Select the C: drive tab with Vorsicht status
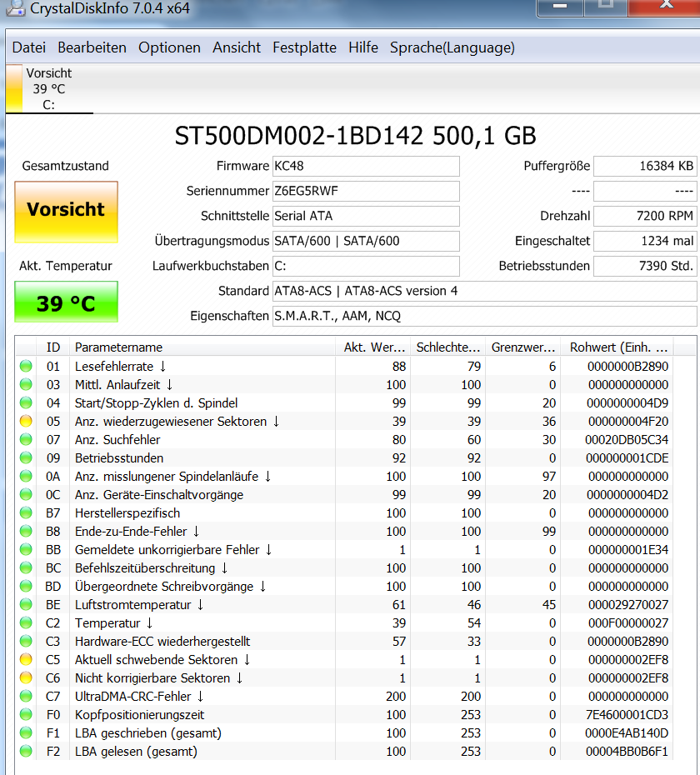This screenshot has height=775, width=700. (49, 88)
